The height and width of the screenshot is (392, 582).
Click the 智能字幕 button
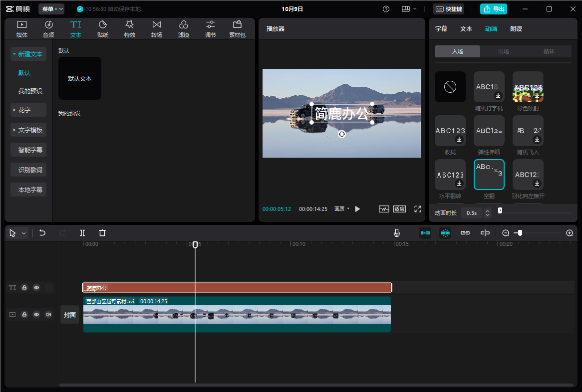pyautogui.click(x=28, y=150)
